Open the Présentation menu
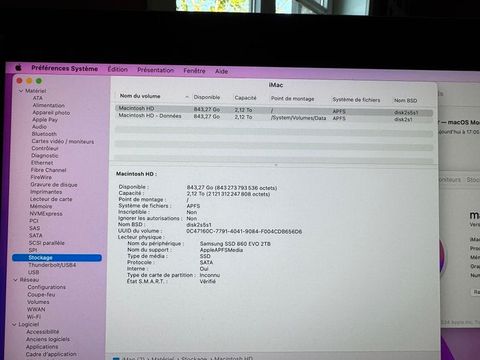The image size is (480, 360). pos(156,70)
